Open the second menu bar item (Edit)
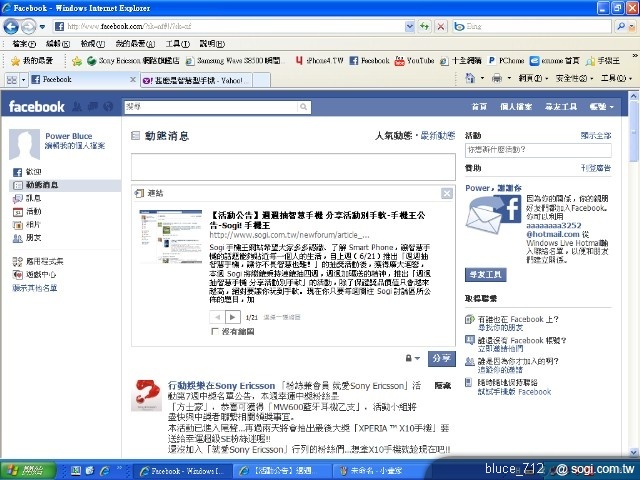This screenshot has width=640, height=480. (x=58, y=44)
